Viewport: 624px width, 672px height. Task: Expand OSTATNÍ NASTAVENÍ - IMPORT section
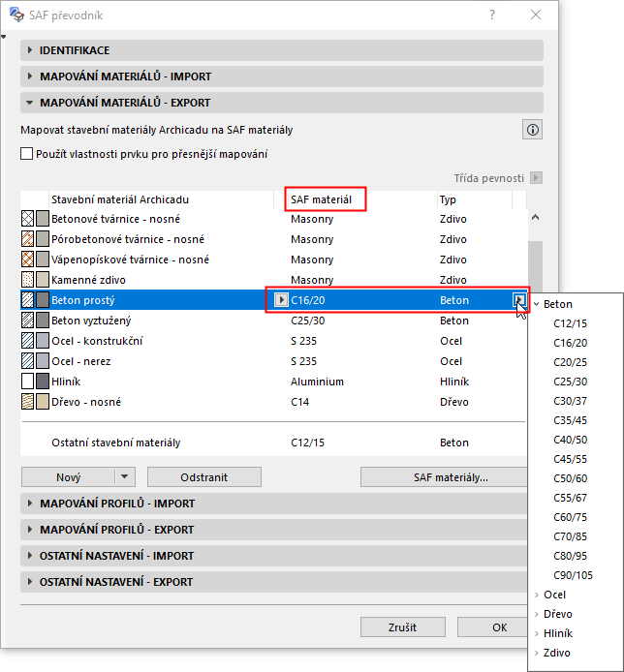pos(30,556)
